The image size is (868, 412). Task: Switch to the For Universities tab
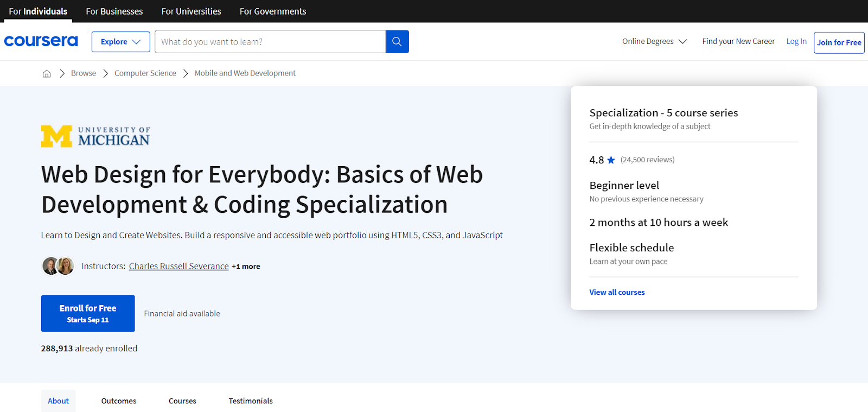pos(192,11)
